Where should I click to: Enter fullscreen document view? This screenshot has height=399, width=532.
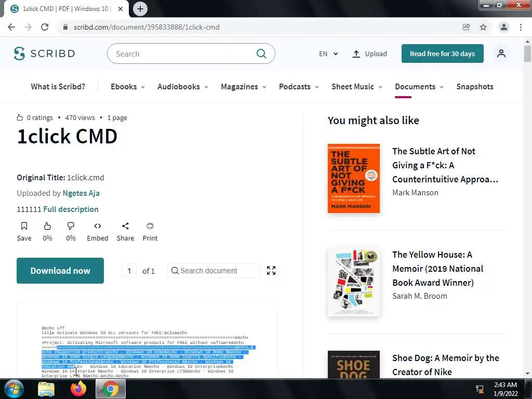coord(271,270)
